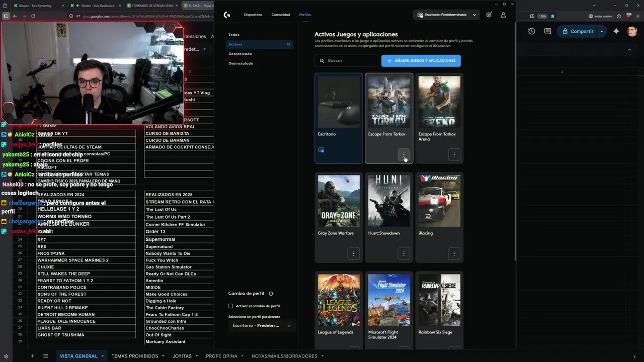Open Compartir dropdown arrow in Sheets
The width and height of the screenshot is (644, 362).
click(601, 31)
